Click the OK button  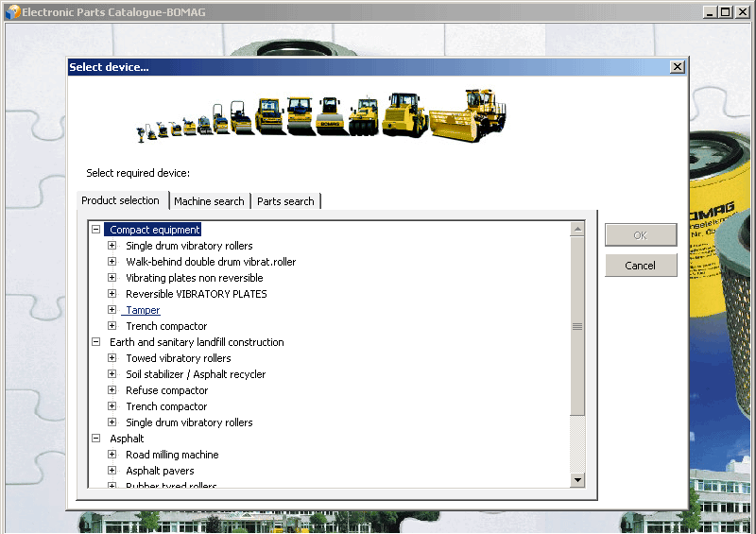(641, 235)
